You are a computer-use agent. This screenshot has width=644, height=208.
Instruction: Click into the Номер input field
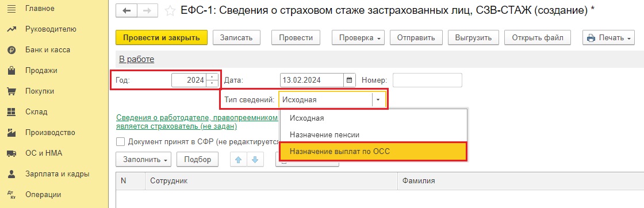(x=427, y=80)
